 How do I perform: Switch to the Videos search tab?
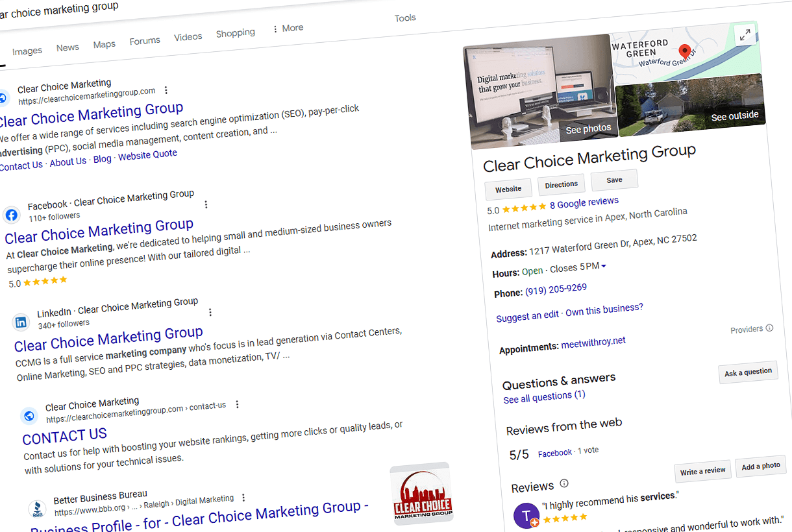click(x=188, y=37)
